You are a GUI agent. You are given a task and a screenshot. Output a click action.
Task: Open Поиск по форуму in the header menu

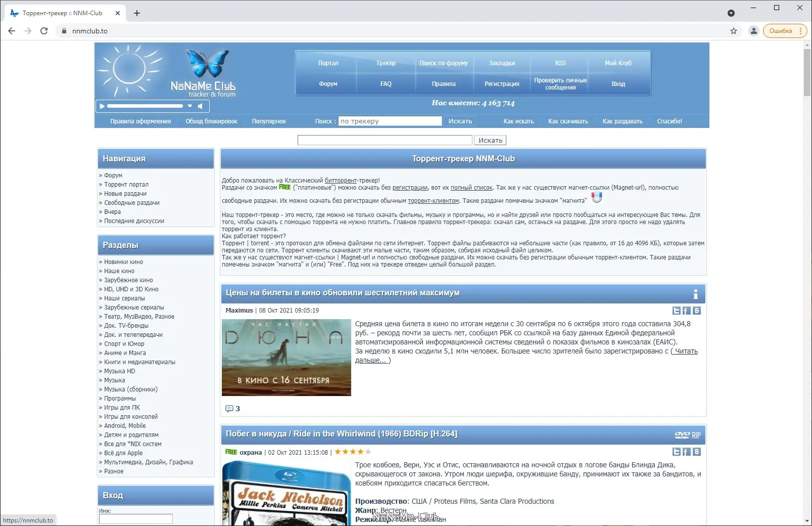[444, 63]
